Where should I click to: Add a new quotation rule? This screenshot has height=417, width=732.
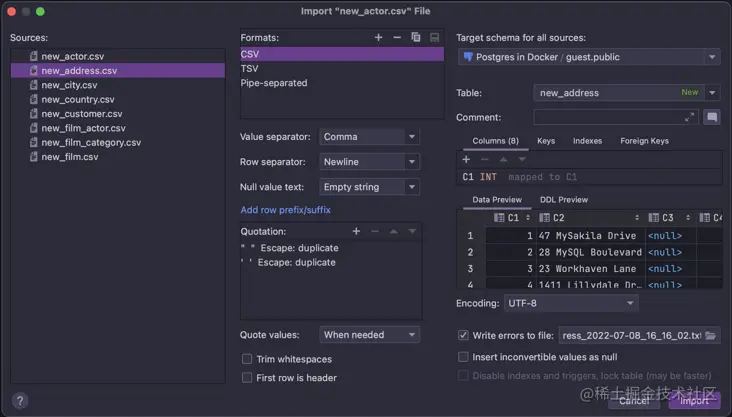tap(356, 231)
